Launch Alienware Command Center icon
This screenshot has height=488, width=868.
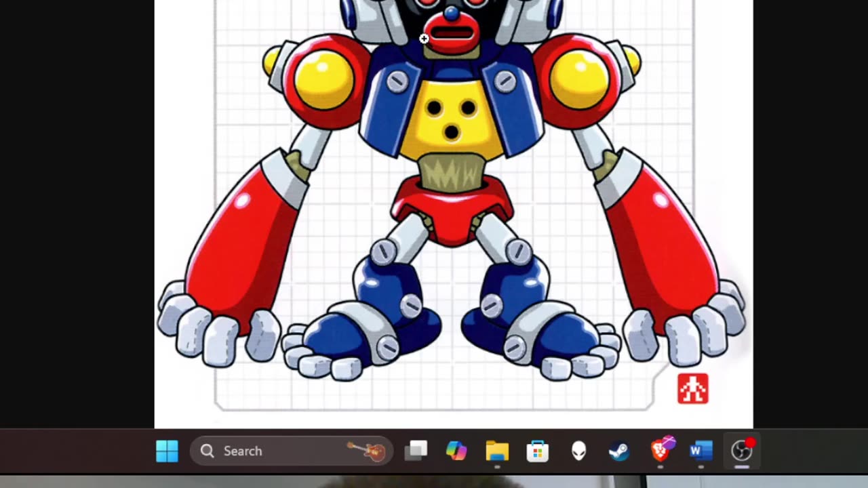point(578,451)
